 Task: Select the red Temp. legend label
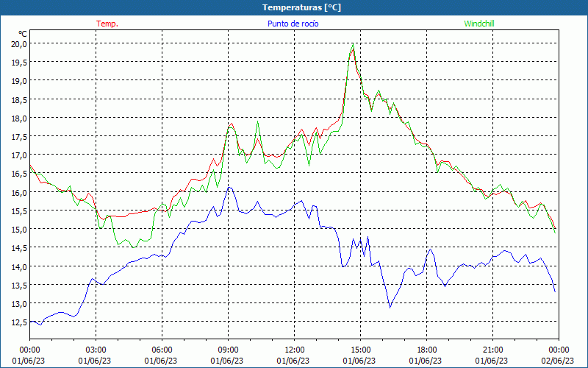(107, 24)
